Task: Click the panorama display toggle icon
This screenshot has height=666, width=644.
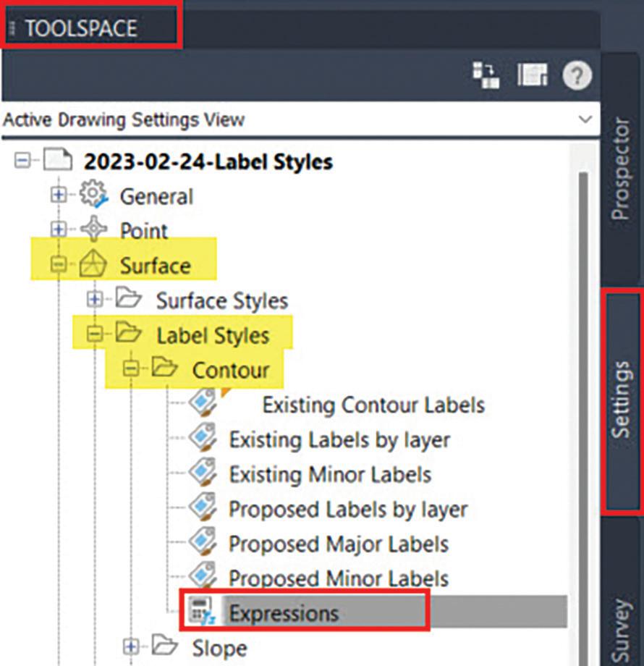Action: (533, 75)
